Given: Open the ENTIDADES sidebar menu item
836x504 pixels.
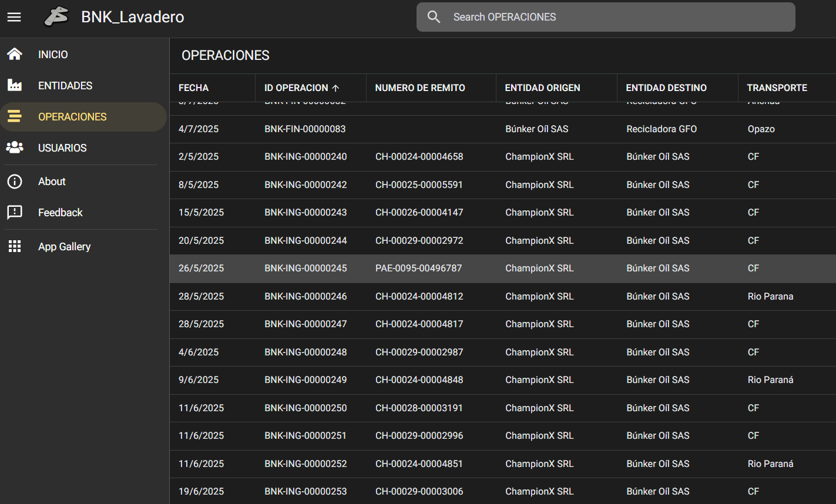Looking at the screenshot, I should (x=65, y=86).
